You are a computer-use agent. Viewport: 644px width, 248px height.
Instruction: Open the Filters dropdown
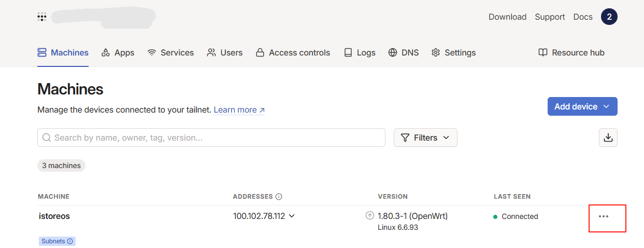click(425, 137)
